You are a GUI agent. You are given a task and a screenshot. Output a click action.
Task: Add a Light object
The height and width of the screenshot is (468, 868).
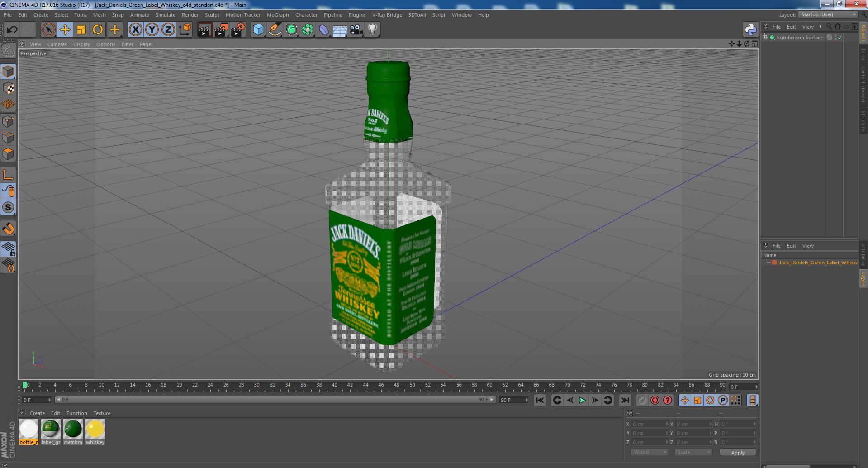(x=373, y=30)
